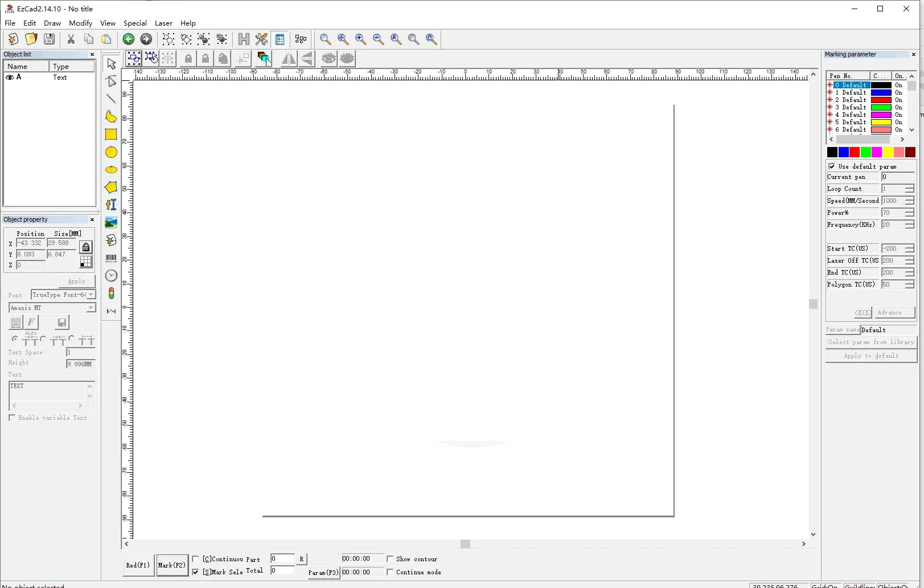The height and width of the screenshot is (588, 924).
Task: Select the line drawing tool
Action: [x=111, y=99]
